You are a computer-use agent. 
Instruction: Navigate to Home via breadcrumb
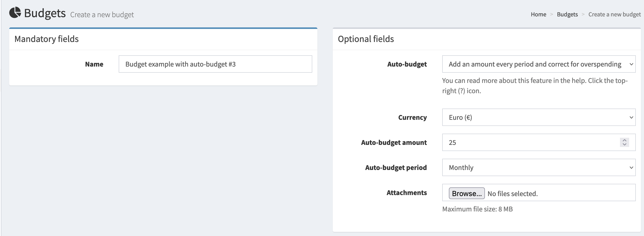pyautogui.click(x=538, y=14)
